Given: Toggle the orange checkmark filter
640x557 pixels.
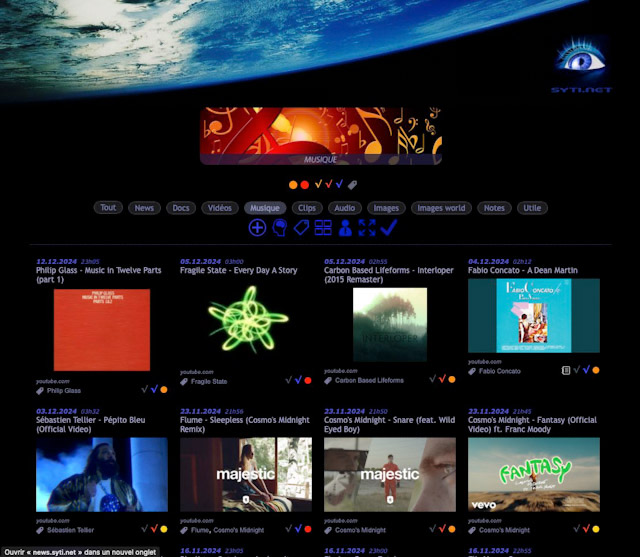Looking at the screenshot, I should pyautogui.click(x=318, y=184).
